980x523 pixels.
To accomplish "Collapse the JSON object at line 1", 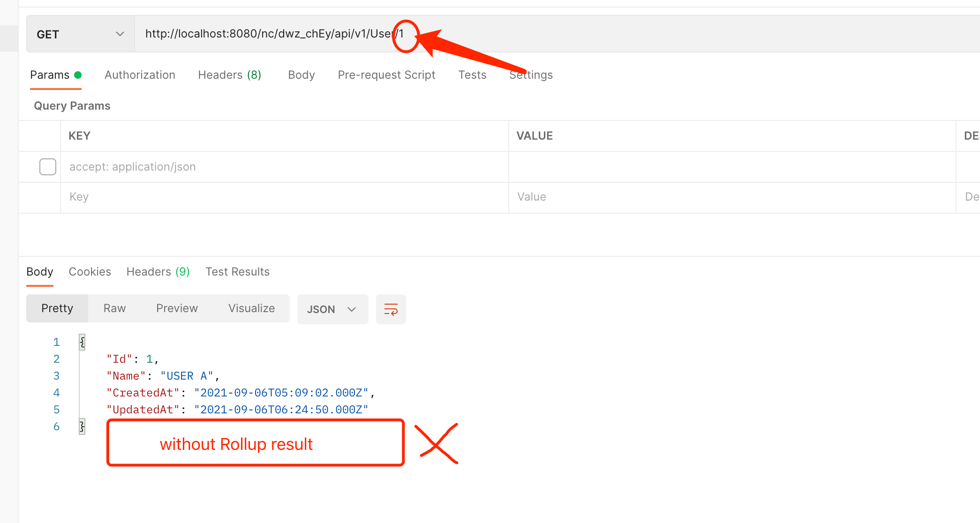I will (82, 342).
